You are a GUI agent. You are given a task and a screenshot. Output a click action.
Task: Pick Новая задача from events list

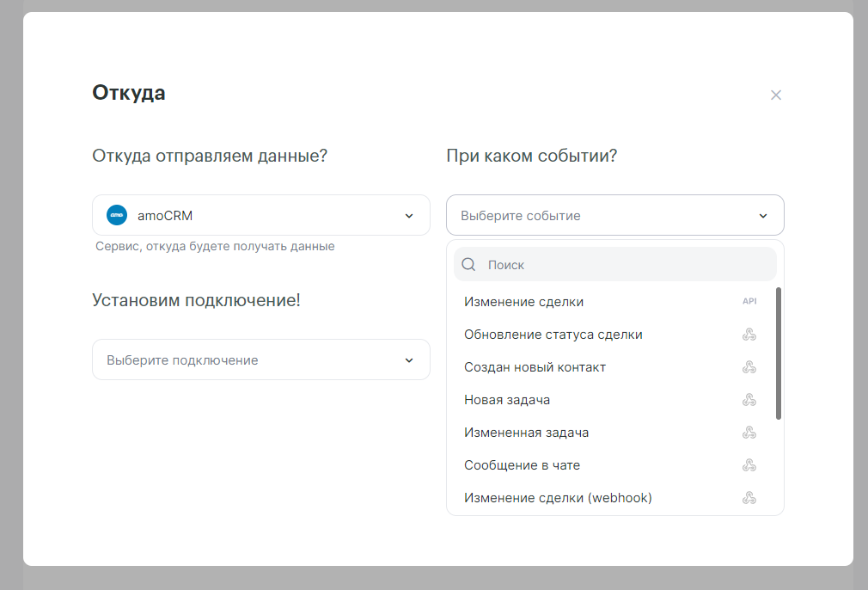[x=507, y=400]
